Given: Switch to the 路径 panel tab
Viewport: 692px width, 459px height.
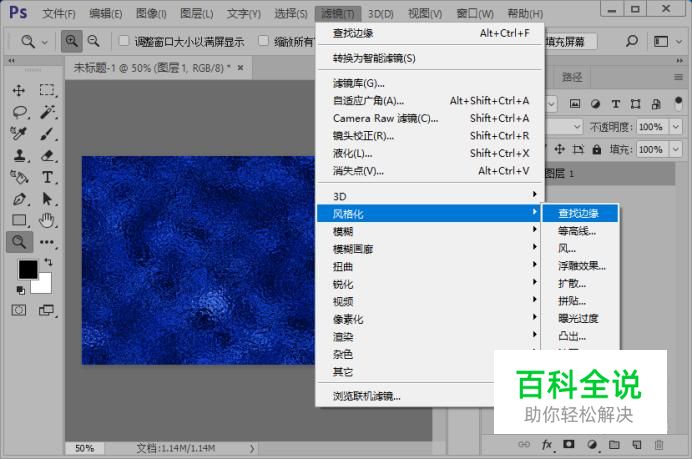Looking at the screenshot, I should (572, 78).
